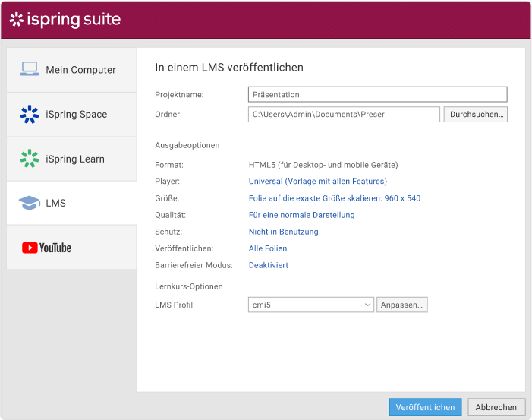Click the Deaktiviert accessibility mode link

(269, 265)
